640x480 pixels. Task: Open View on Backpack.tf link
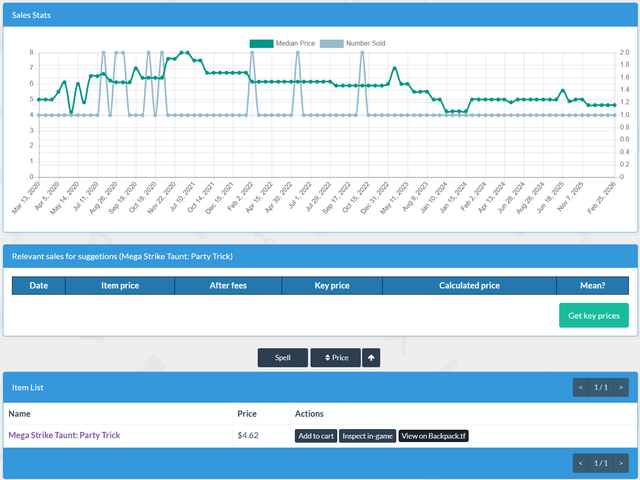click(433, 436)
